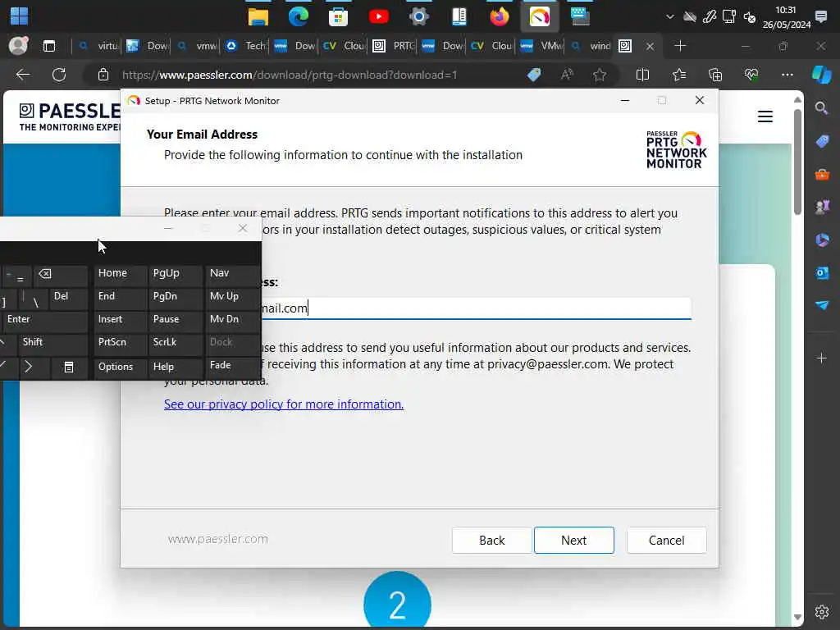The height and width of the screenshot is (630, 840).
Task: Open on-screen keyboard Options
Action: (x=120, y=368)
